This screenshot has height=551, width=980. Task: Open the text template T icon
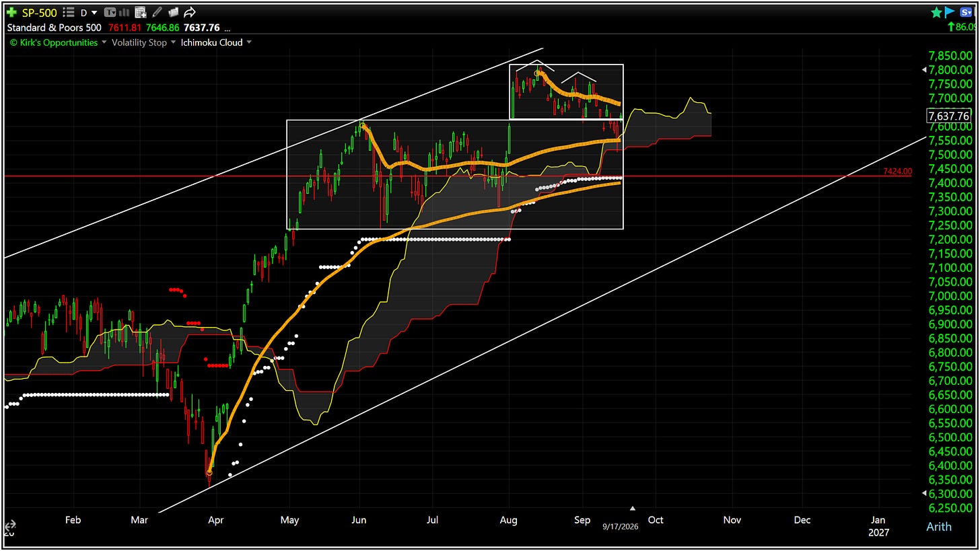point(110,12)
